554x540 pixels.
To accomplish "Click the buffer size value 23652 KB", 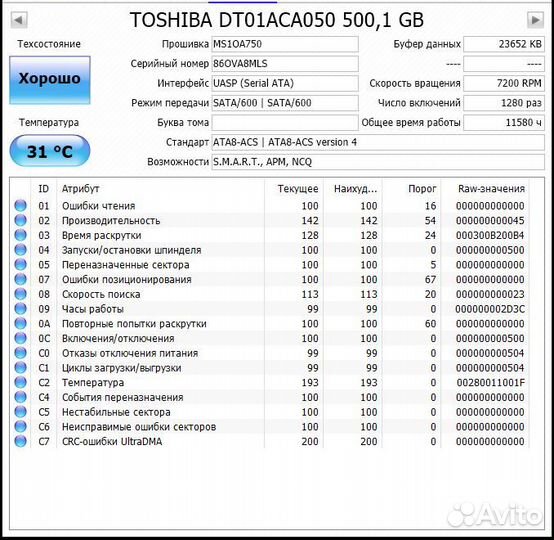I will (x=504, y=44).
